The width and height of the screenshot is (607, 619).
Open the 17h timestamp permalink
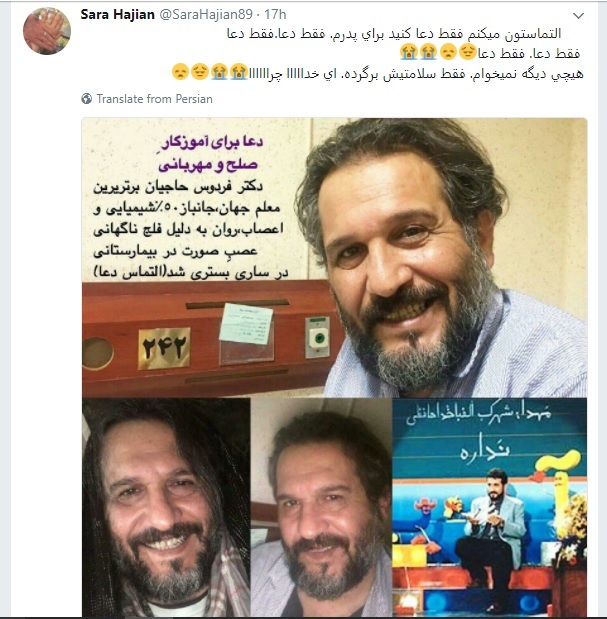(x=275, y=15)
